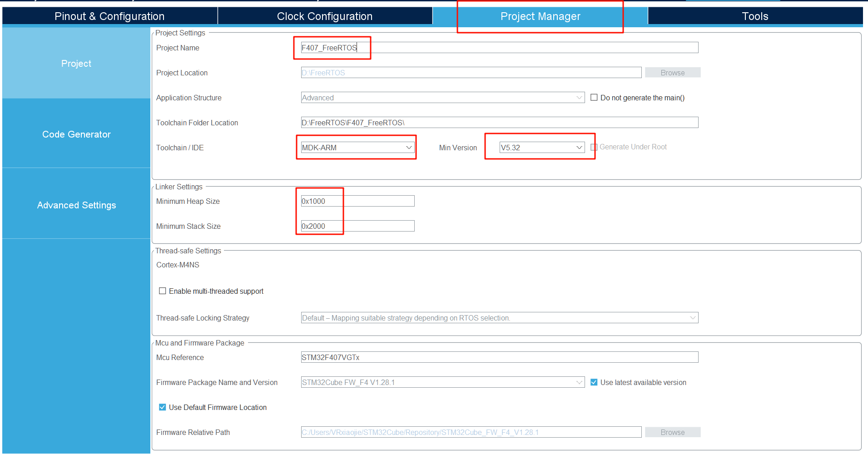The height and width of the screenshot is (454, 868).
Task: Click the Toolchain / IDE label
Action: click(x=180, y=148)
